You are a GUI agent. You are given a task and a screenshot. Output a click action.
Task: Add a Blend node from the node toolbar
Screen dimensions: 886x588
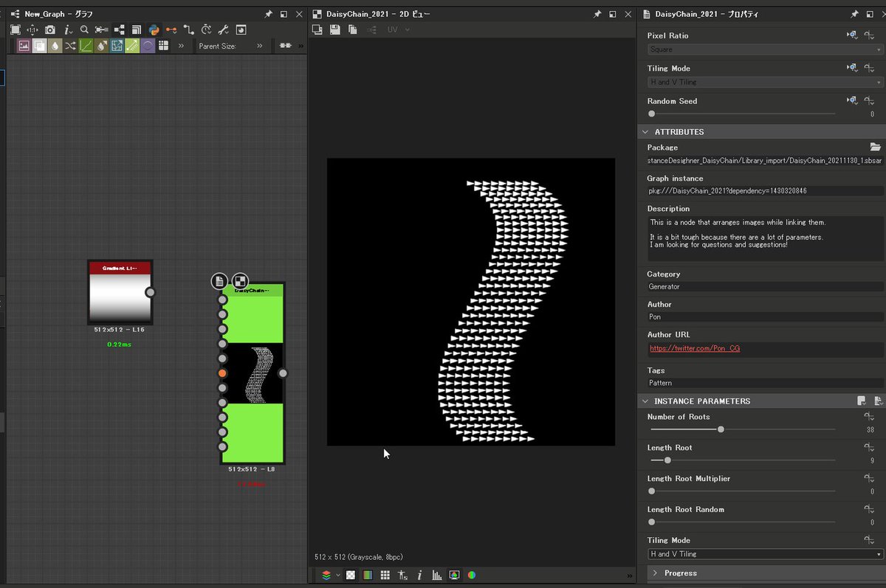pos(41,46)
